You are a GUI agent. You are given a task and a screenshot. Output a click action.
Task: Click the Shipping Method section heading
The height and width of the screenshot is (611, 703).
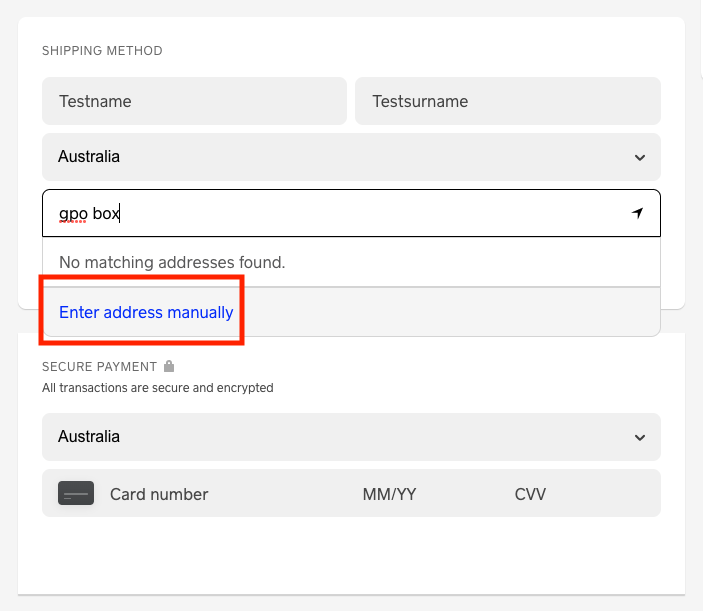click(102, 51)
